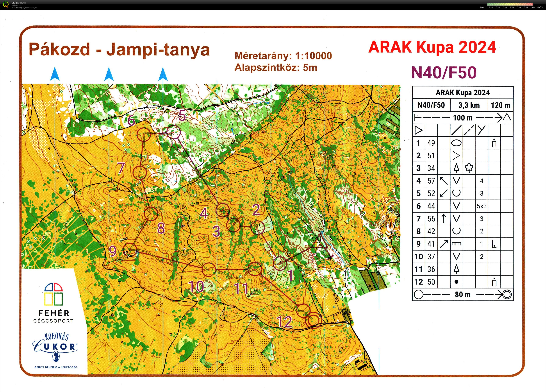Click control circle 7 on the map
The image size is (546, 392).
pos(140,172)
